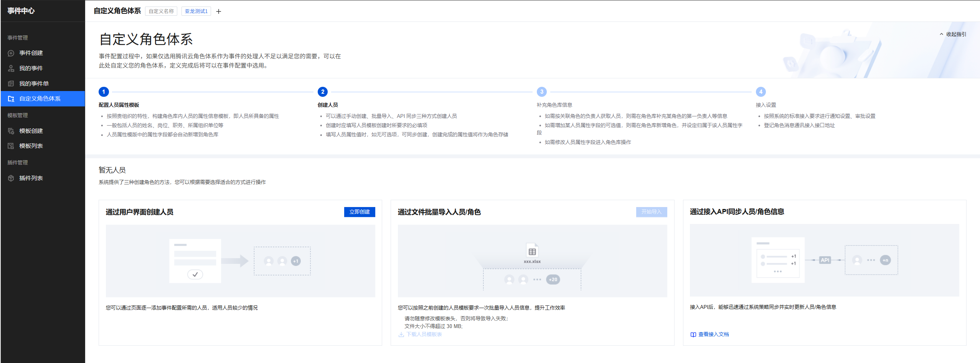Select step 2 创建人员 circle
Image resolution: width=980 pixels, height=363 pixels.
(x=323, y=92)
